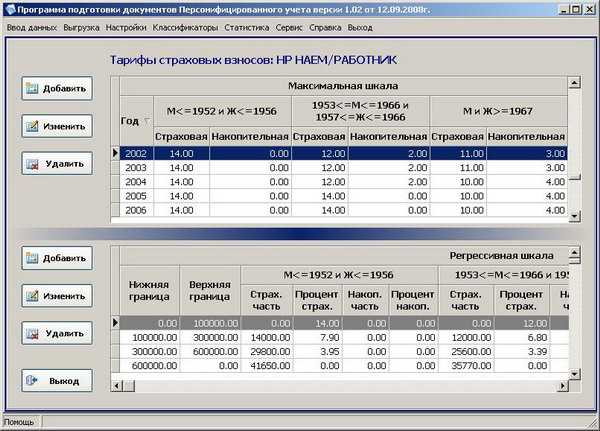The height and width of the screenshot is (431, 600).
Task: Open the Настройки menu
Action: pyautogui.click(x=126, y=28)
